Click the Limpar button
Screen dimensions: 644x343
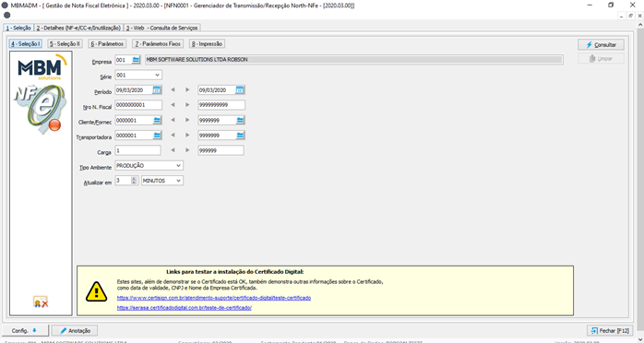coord(601,59)
